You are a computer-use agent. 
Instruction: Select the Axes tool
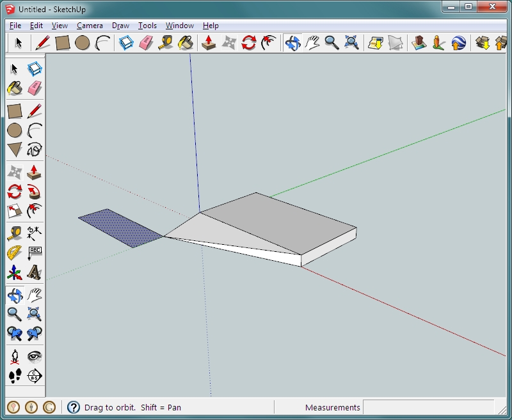(14, 272)
